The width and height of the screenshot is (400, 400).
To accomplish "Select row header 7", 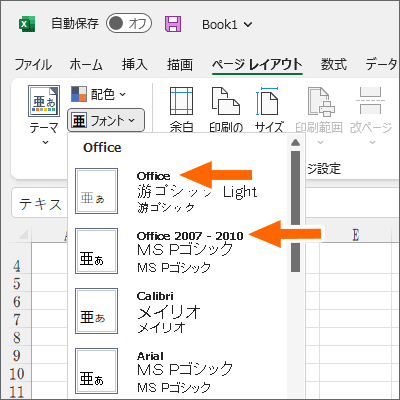I will pos(17,320).
